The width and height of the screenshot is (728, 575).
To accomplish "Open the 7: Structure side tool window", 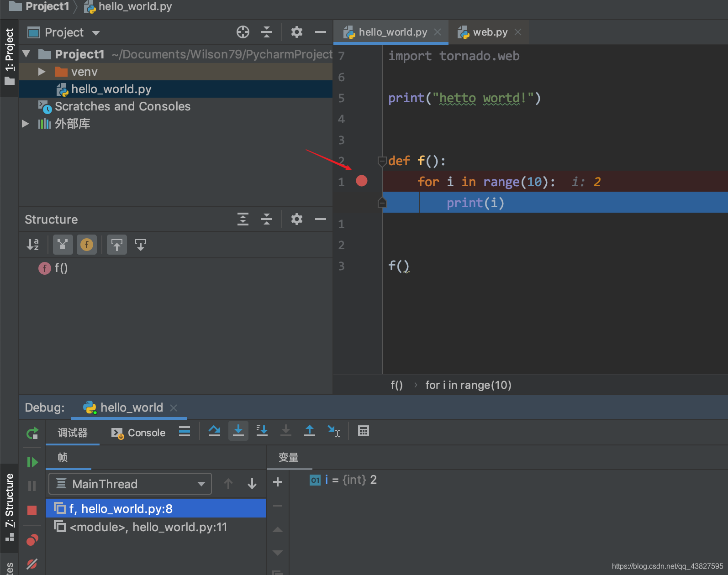I will pos(10,508).
